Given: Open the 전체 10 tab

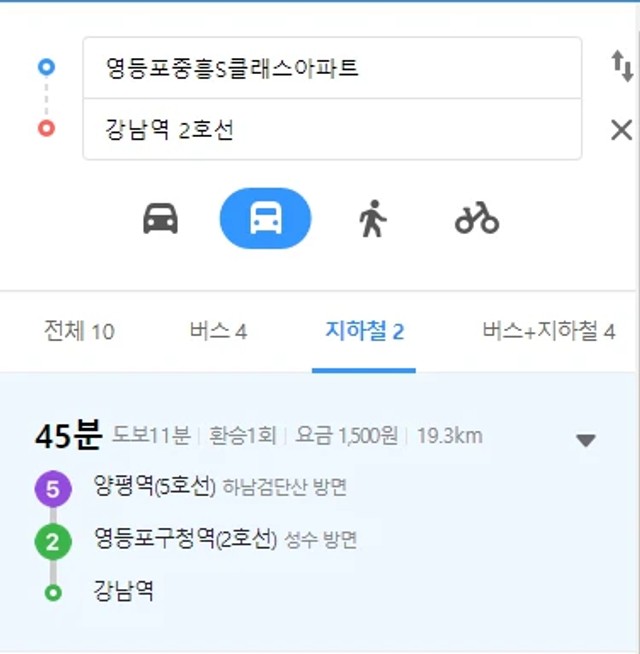Looking at the screenshot, I should click(79, 331).
